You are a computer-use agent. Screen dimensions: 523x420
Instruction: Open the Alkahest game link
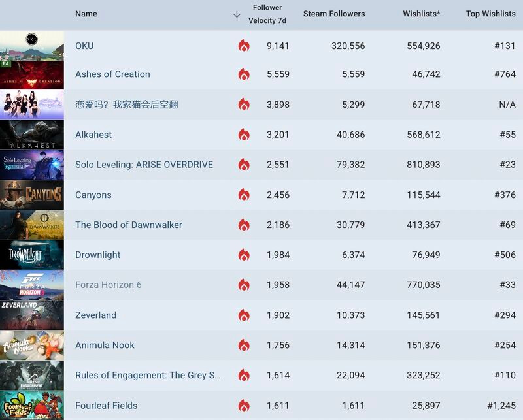click(93, 135)
